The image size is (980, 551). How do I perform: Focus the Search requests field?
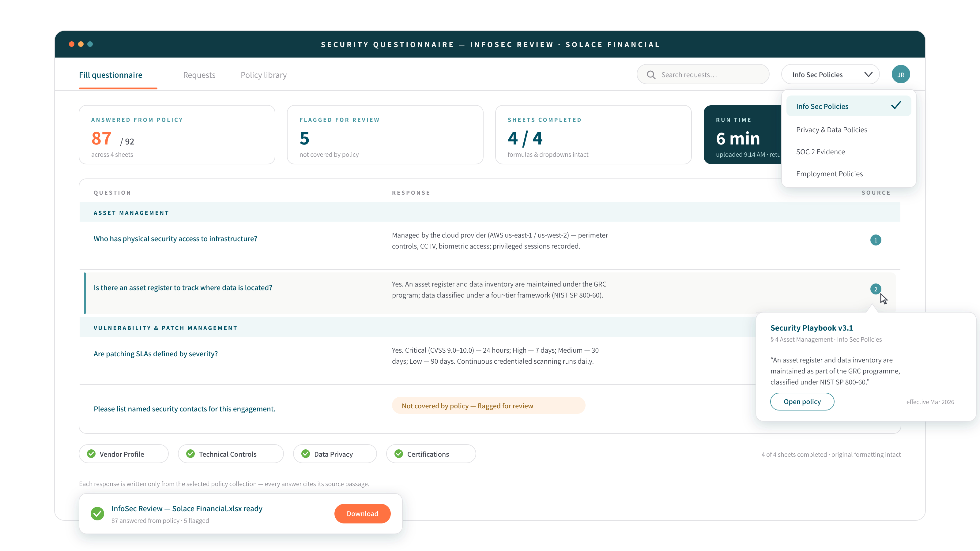[x=703, y=74]
